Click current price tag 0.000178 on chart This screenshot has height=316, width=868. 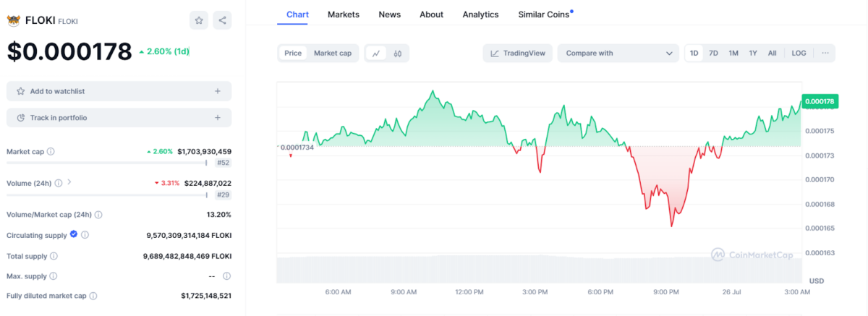pos(820,102)
